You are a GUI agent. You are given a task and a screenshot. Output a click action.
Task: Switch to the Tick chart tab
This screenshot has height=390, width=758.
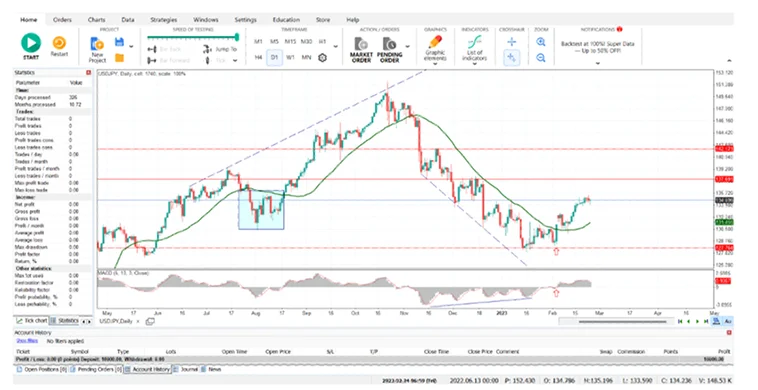tap(32, 320)
